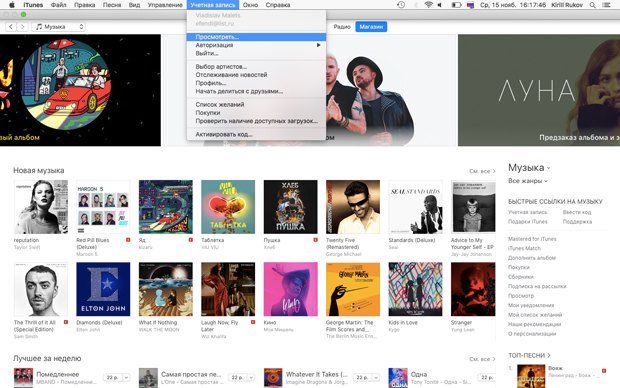Viewport: 620px width, 388px height.
Task: Choose Просмотреть… in account menu
Action: tap(256, 37)
